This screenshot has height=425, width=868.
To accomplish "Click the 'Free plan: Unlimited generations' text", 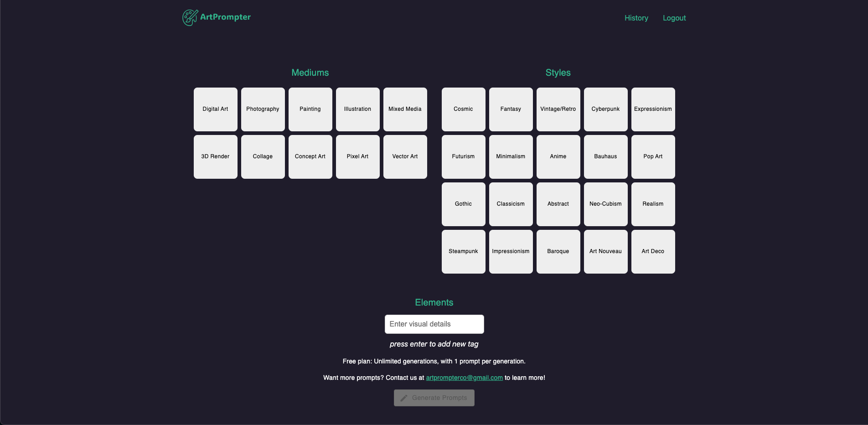I will (434, 361).
